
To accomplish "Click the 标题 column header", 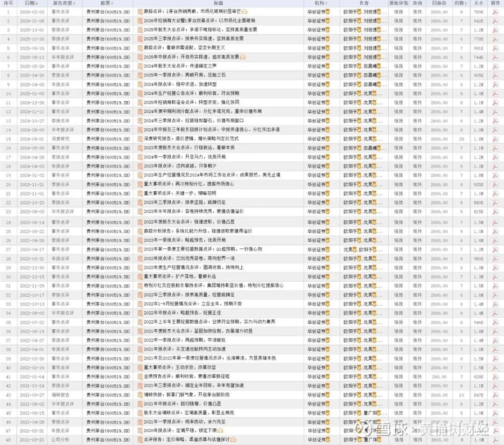I will click(218, 3).
